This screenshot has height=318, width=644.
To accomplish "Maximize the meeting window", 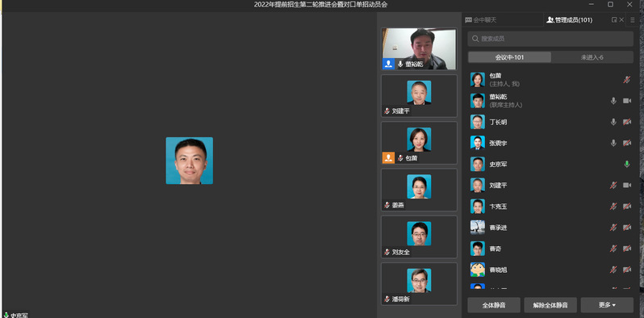I will [x=610, y=5].
